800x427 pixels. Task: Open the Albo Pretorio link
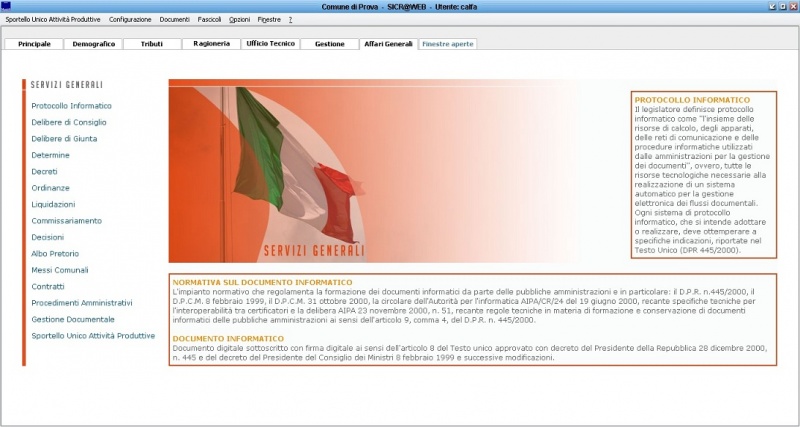[55, 254]
